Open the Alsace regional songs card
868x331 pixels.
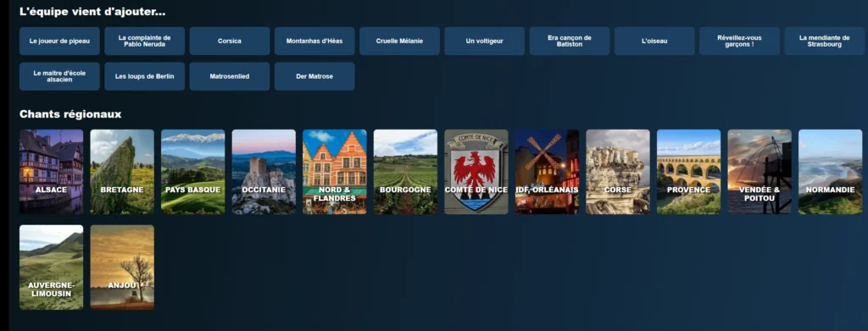52,172
